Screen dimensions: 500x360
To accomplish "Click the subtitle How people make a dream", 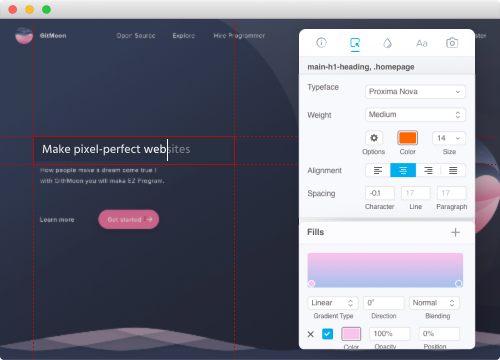I will click(98, 170).
